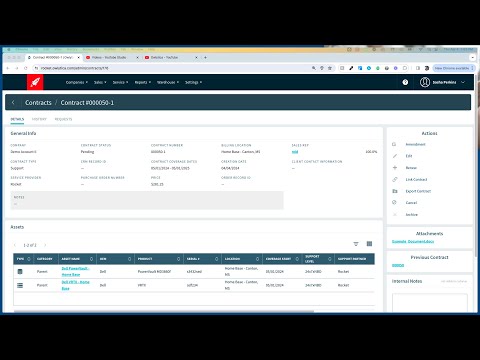Click inside the Internal Notes text box
Viewport: 480px width, 360px height.
click(430, 303)
